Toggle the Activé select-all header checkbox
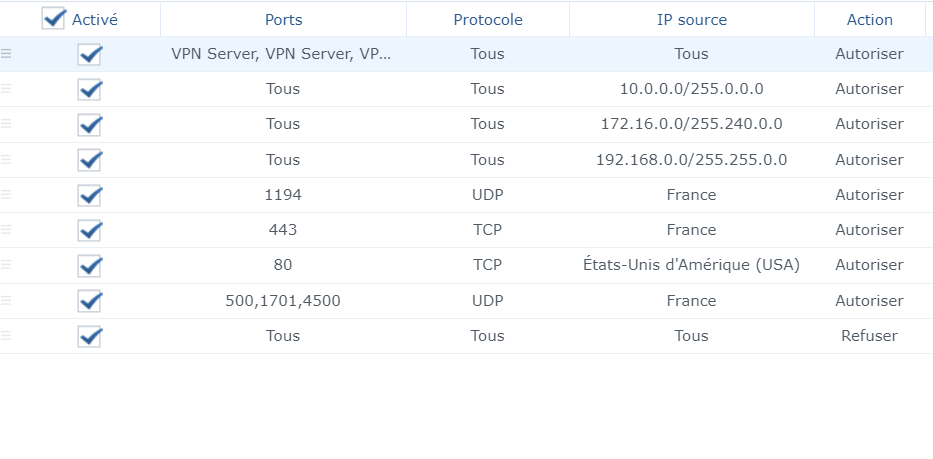This screenshot has width=933, height=459. [x=54, y=19]
